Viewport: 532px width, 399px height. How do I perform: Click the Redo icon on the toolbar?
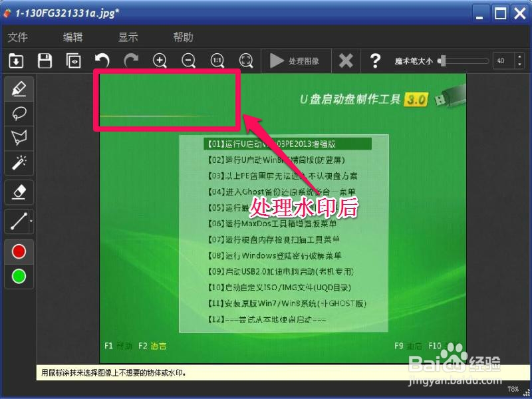[131, 61]
